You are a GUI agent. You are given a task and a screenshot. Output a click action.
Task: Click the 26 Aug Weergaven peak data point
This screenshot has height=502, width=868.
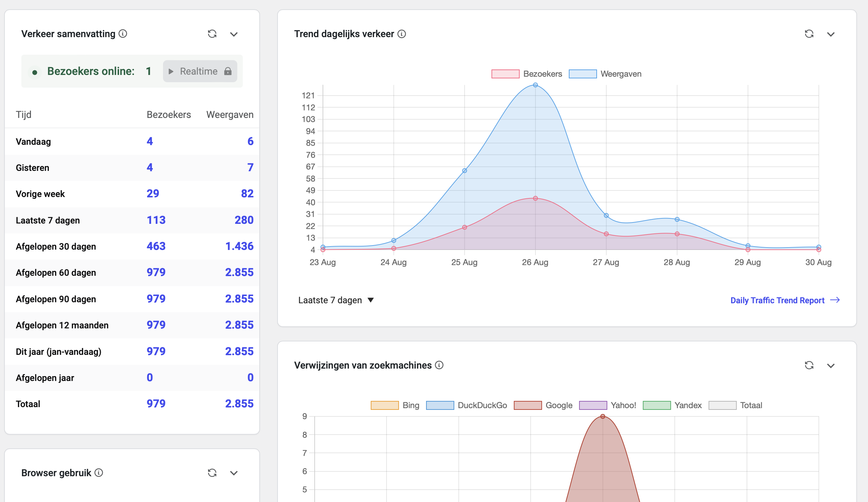click(535, 85)
